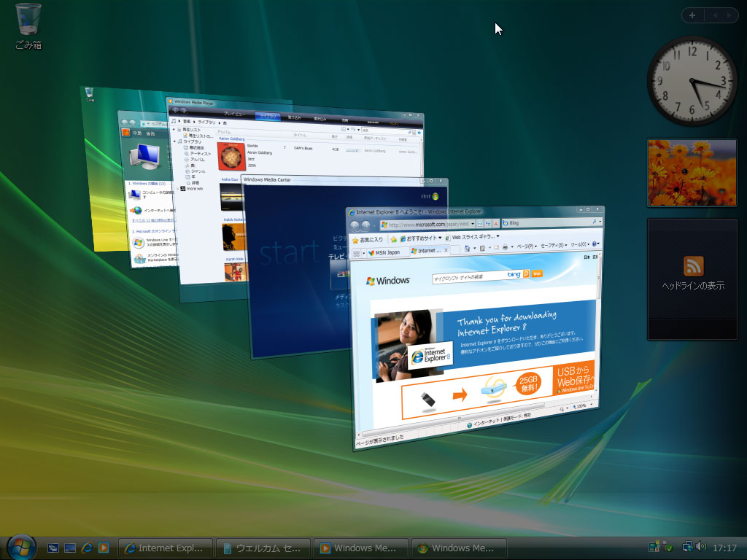Click the Refresh button next to the address bar

(x=489, y=222)
